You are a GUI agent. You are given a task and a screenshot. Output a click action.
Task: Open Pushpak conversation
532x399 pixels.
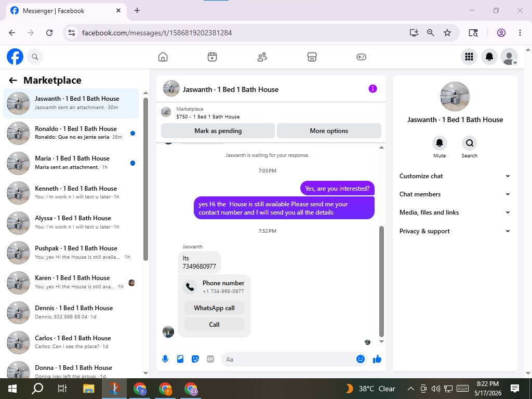[71, 252]
